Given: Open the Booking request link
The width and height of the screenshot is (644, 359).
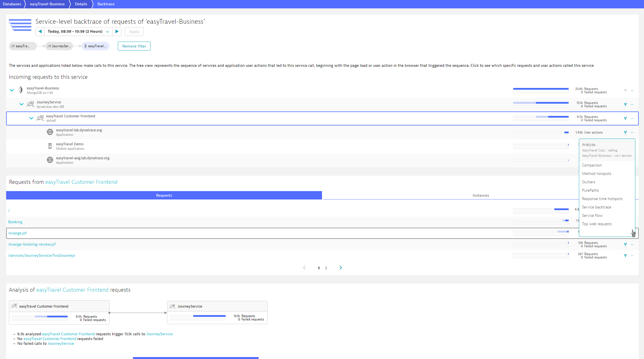Looking at the screenshot, I should 15,222.
